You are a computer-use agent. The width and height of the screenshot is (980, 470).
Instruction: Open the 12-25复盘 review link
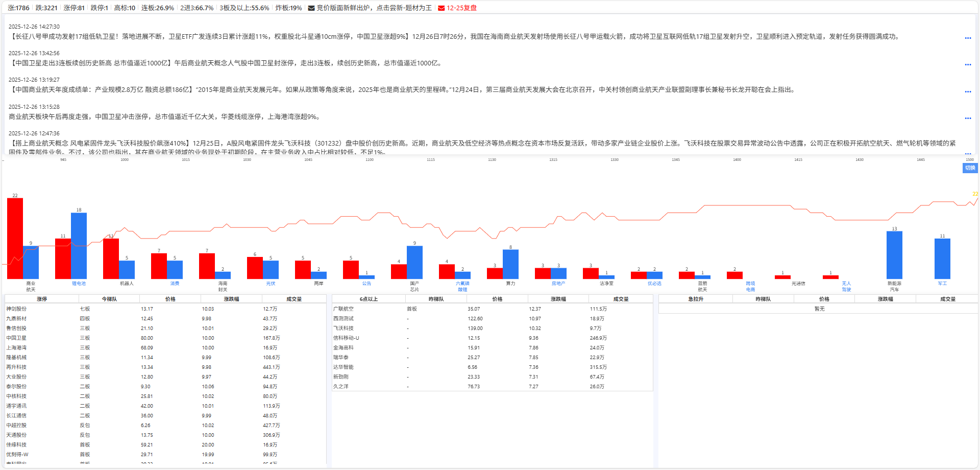461,8
